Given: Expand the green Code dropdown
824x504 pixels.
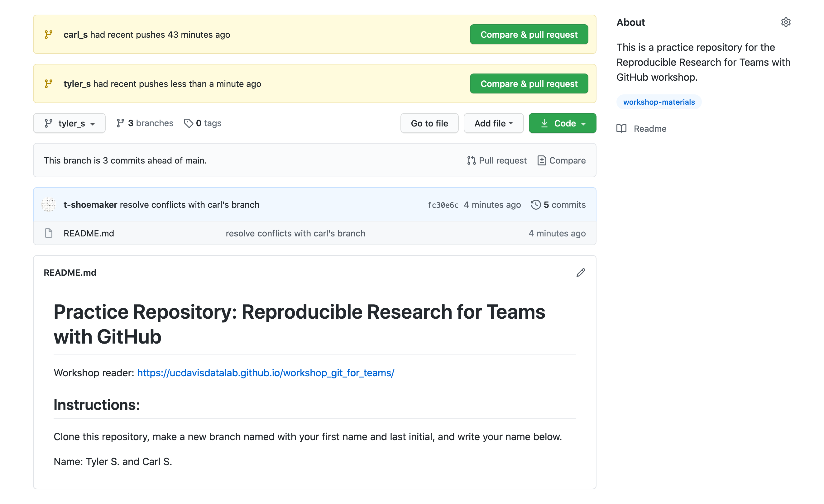Looking at the screenshot, I should click(x=563, y=123).
